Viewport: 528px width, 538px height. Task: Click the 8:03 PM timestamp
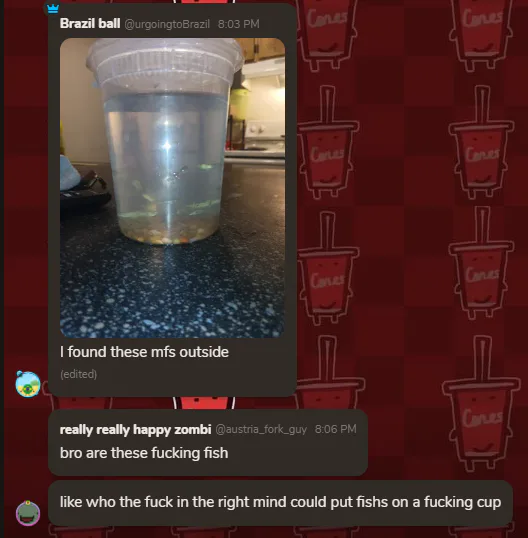(239, 24)
